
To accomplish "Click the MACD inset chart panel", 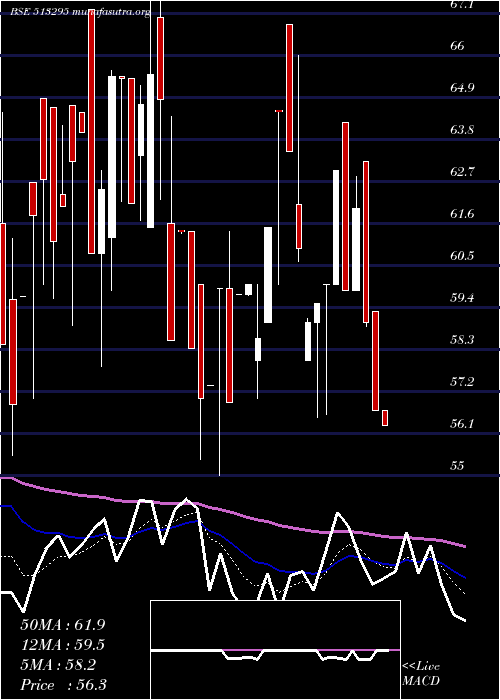I will click(275, 650).
